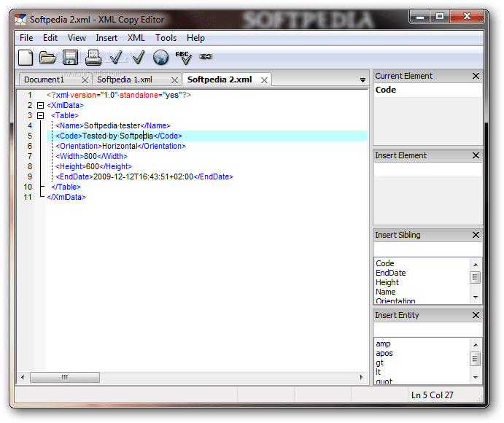The height and width of the screenshot is (423, 504).
Task: Click the Insert Entity search field
Action: [428, 330]
